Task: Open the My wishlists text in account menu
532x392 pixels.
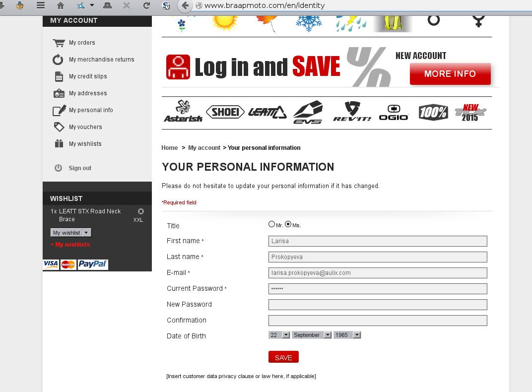Action: pyautogui.click(x=85, y=144)
